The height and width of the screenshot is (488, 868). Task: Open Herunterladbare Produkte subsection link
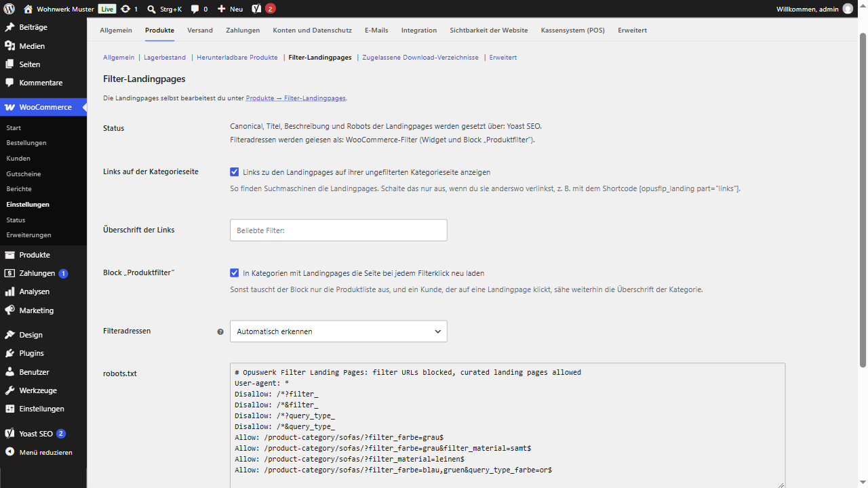click(237, 58)
